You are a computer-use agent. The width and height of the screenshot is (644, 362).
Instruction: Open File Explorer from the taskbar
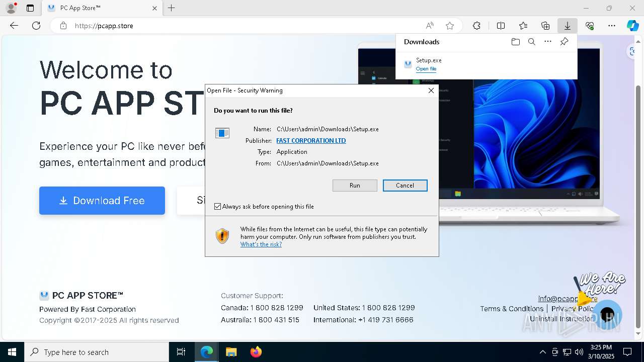click(x=231, y=352)
